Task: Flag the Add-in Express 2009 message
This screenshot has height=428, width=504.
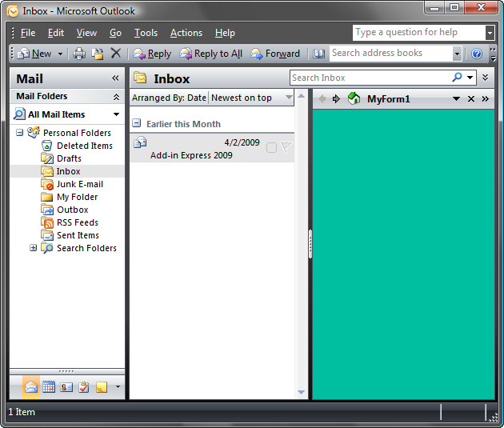Action: [286, 147]
